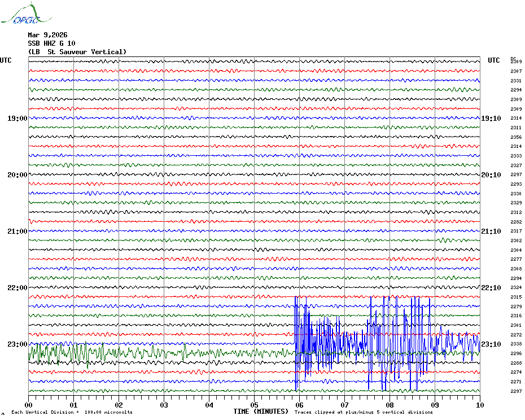
Task: Click the 10 minute tick label
Action: point(479,405)
